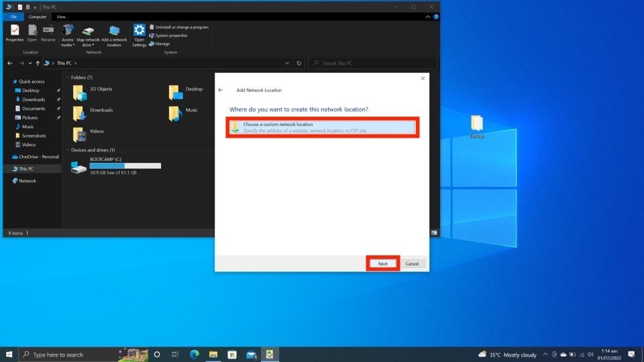The height and width of the screenshot is (362, 644).
Task: Open the File tab
Action: coord(13,17)
